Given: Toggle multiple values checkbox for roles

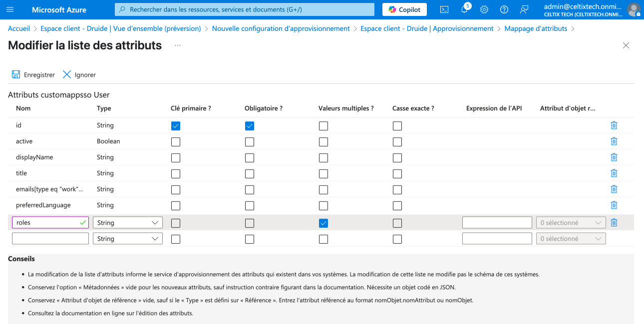Looking at the screenshot, I should click(x=323, y=223).
